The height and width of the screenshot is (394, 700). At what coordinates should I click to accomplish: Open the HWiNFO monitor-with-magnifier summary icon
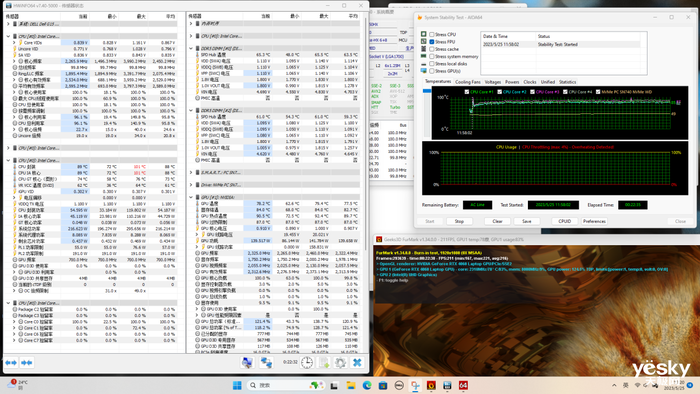coord(247,362)
